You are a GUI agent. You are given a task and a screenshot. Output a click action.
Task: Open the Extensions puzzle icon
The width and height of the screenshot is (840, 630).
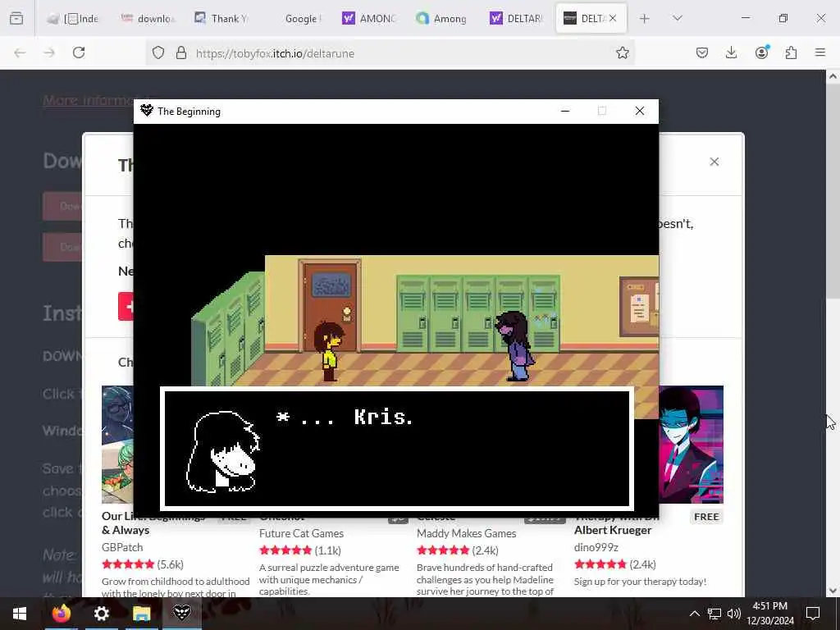(x=791, y=52)
